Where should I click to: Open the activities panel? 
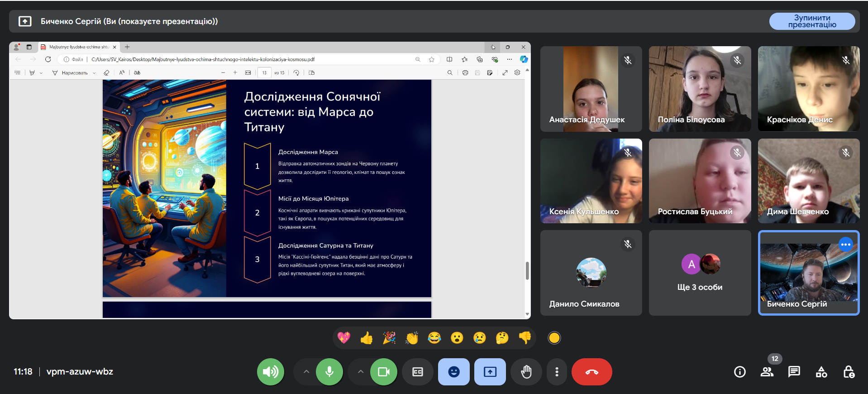(821, 372)
